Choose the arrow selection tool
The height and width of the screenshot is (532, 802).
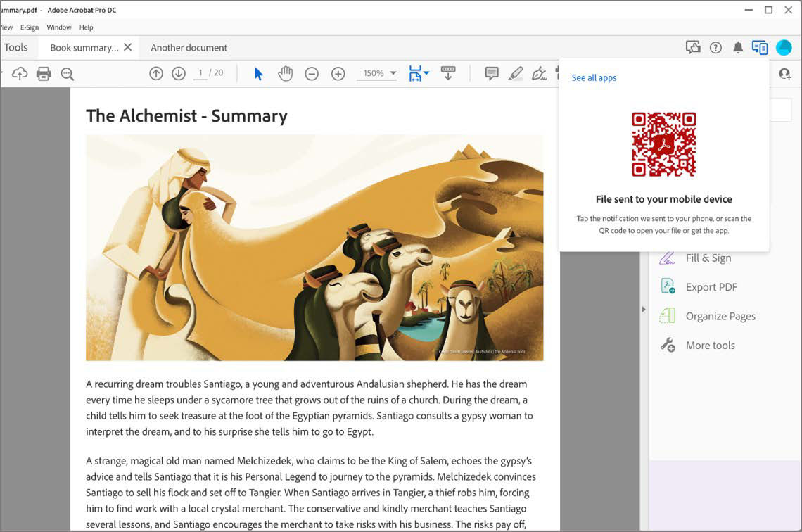(x=258, y=74)
